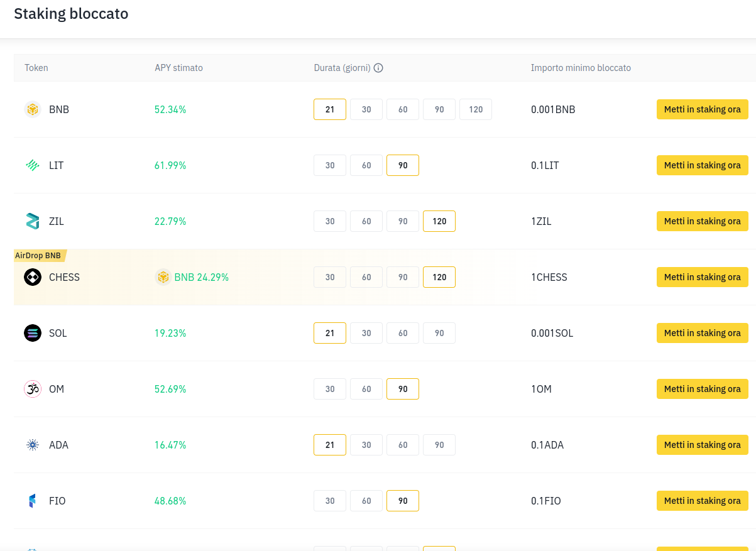The image size is (756, 551).
Task: Select 60 days duration for CHESS
Action: tap(366, 277)
